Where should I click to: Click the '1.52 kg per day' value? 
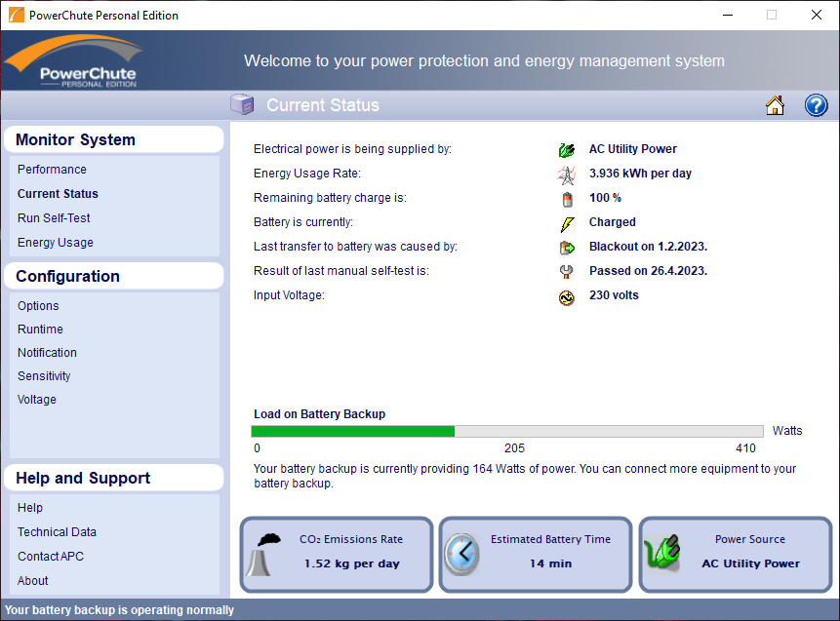[x=352, y=563]
